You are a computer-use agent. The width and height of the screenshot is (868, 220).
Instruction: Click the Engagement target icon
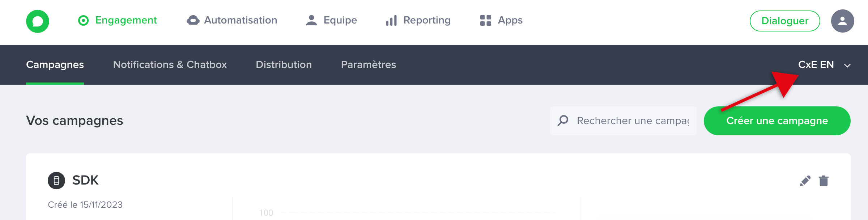pos(84,21)
